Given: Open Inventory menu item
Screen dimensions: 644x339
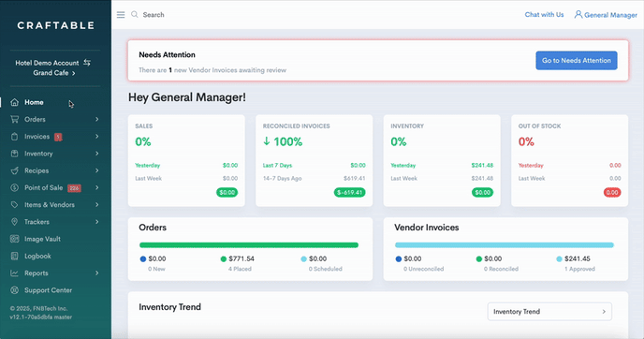Looking at the screenshot, I should tap(38, 154).
